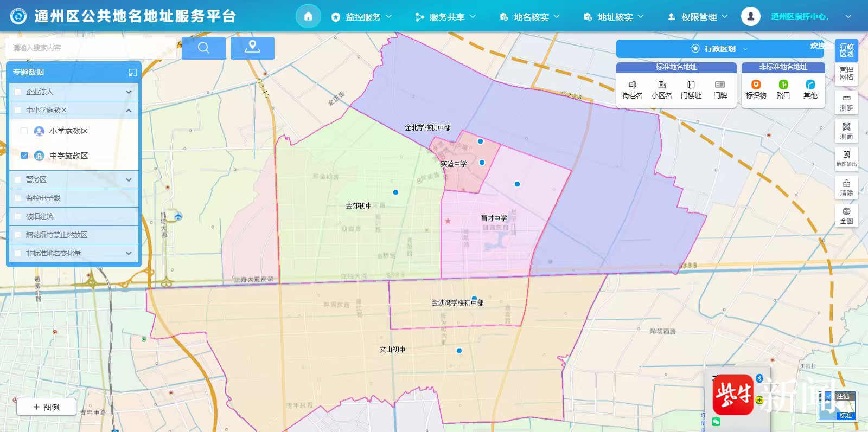The width and height of the screenshot is (868, 432).
Task: Select the 测距 distance measure tool
Action: pyautogui.click(x=846, y=101)
